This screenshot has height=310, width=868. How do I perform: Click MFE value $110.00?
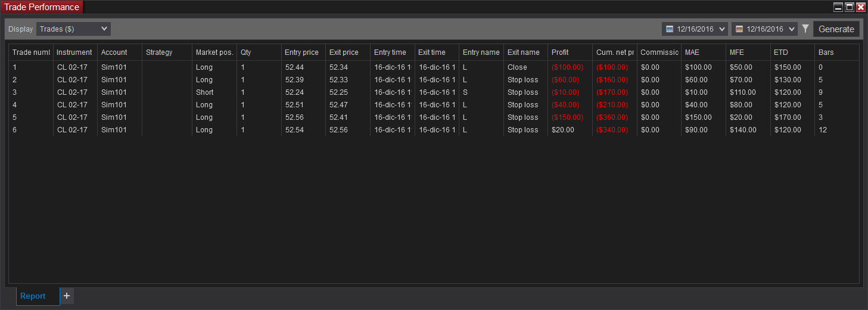[748, 92]
